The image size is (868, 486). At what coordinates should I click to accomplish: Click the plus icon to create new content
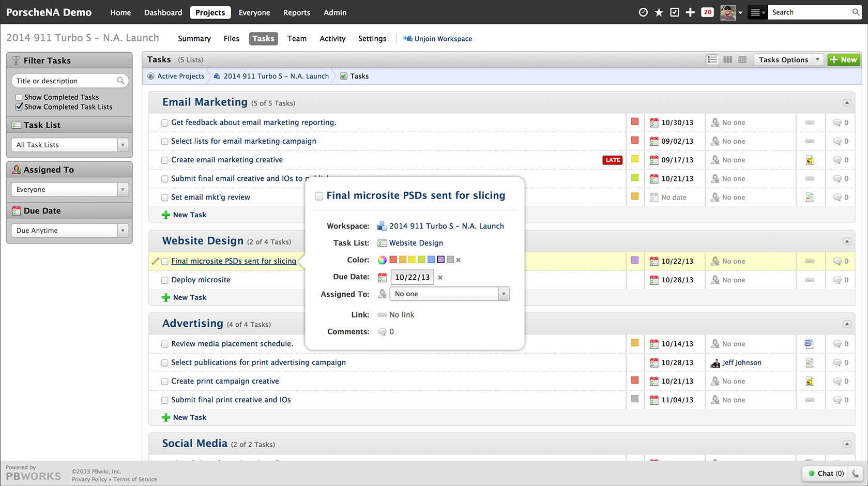click(x=690, y=11)
